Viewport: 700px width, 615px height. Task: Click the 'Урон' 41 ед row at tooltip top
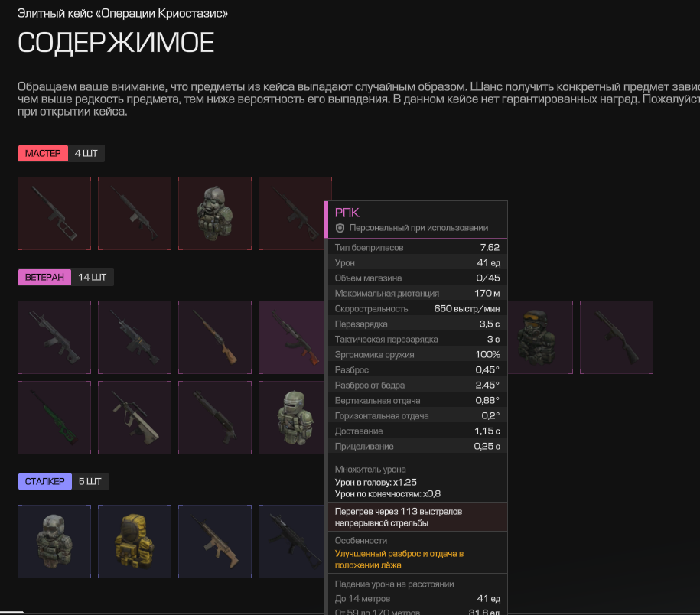click(418, 263)
